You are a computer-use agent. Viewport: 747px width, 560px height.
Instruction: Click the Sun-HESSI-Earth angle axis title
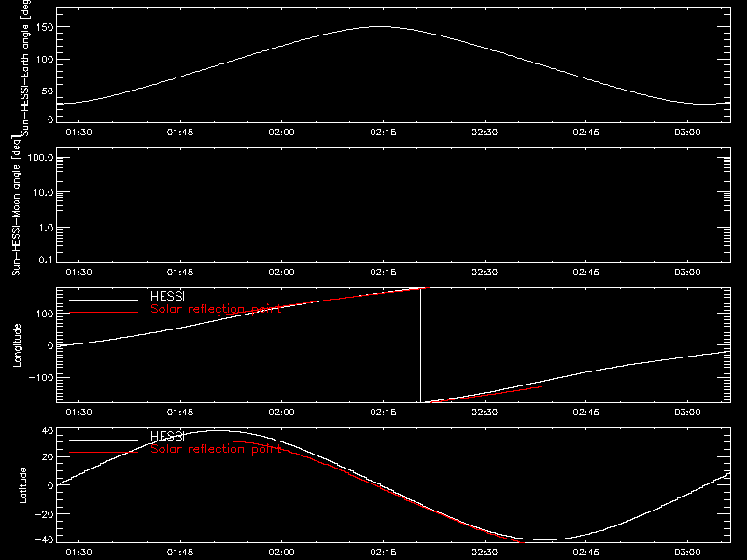pyautogui.click(x=25, y=68)
